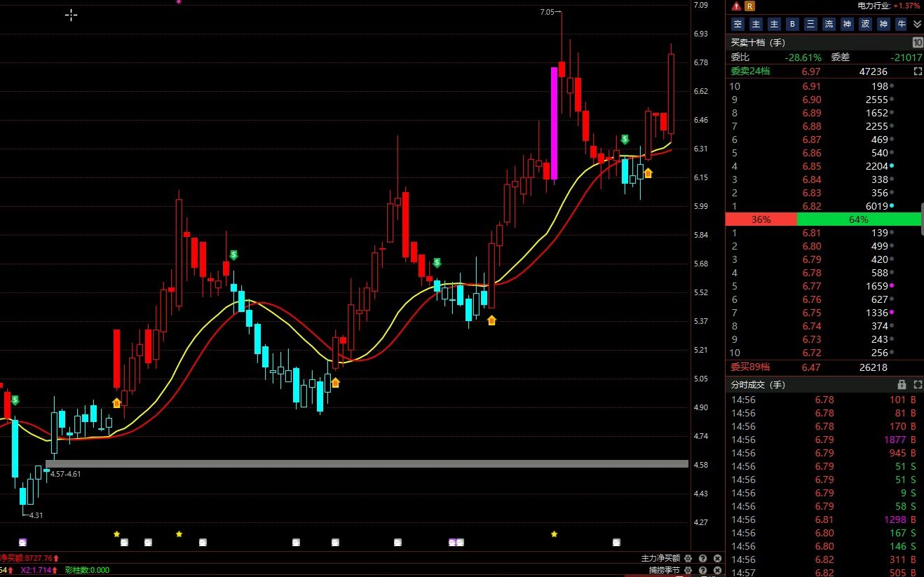Select trade row with 167 S
Image resolution: width=924 pixels, height=577 pixels.
(824, 533)
